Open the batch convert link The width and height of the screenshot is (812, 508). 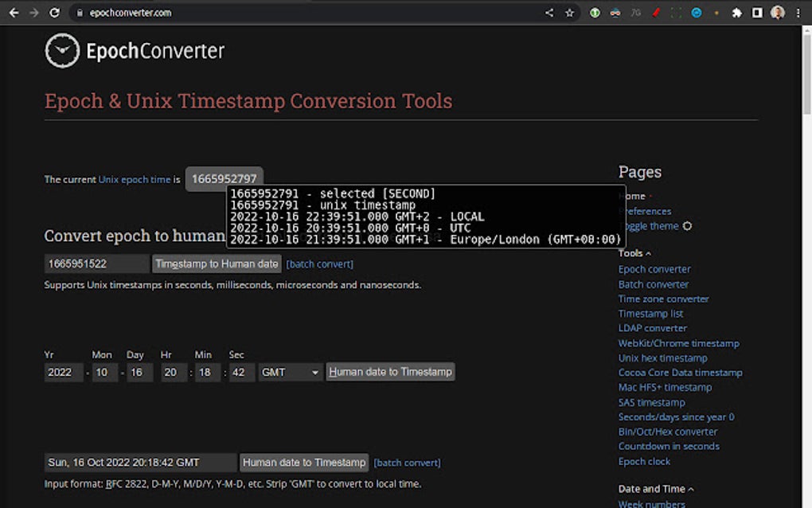[x=319, y=264]
